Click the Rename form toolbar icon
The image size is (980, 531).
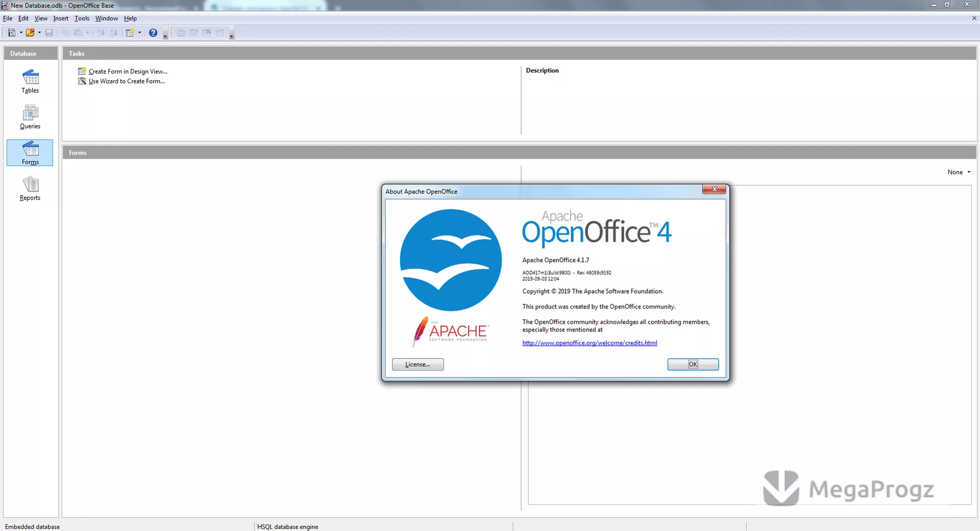coord(220,33)
